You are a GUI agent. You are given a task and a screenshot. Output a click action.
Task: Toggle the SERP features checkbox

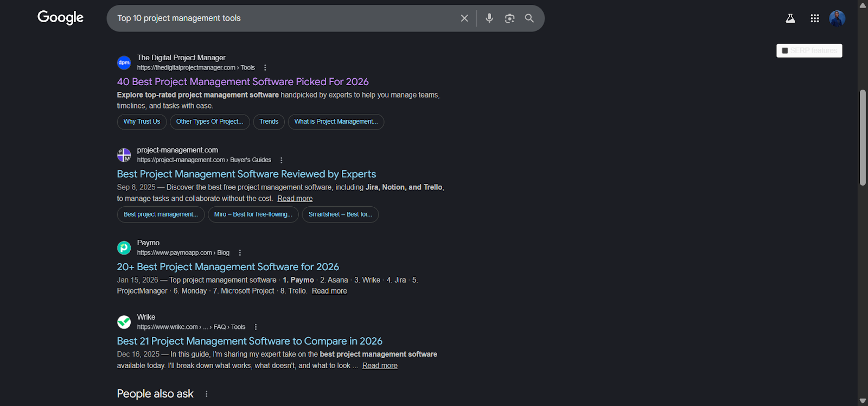[x=785, y=50]
